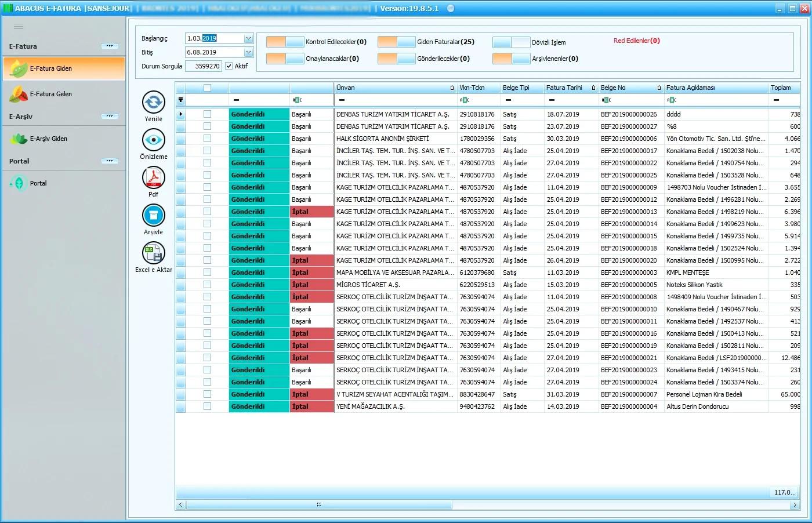The height and width of the screenshot is (523, 812).
Task: Click the İptal status cell for BEF2019000000013
Action: (x=312, y=212)
